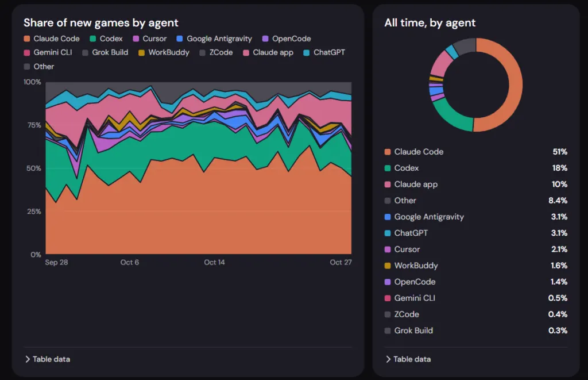Toggle Gemini CLI in chart legend
The width and height of the screenshot is (588, 380).
click(48, 52)
